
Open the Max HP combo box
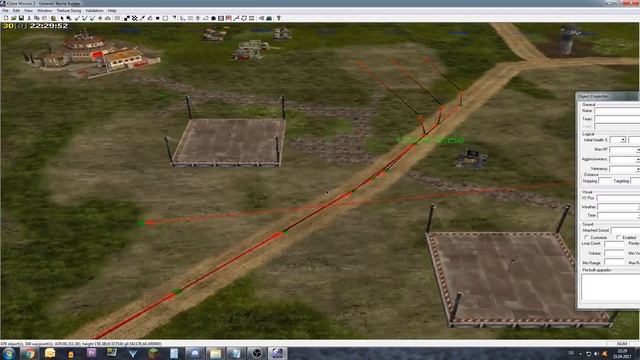624,149
